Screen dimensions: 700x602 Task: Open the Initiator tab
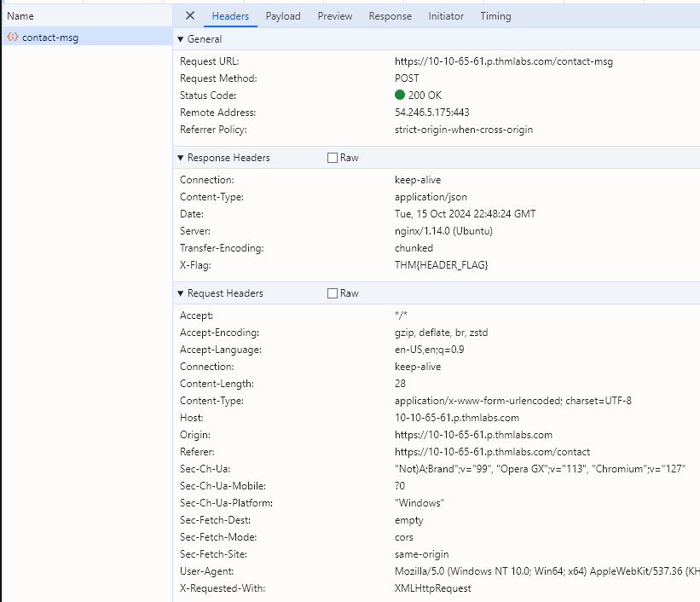[x=446, y=16]
